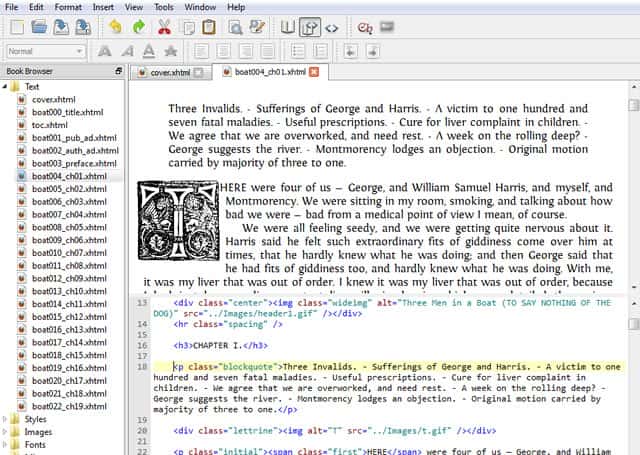Open the Insert menu
This screenshot has width=640, height=455.
click(103, 7)
